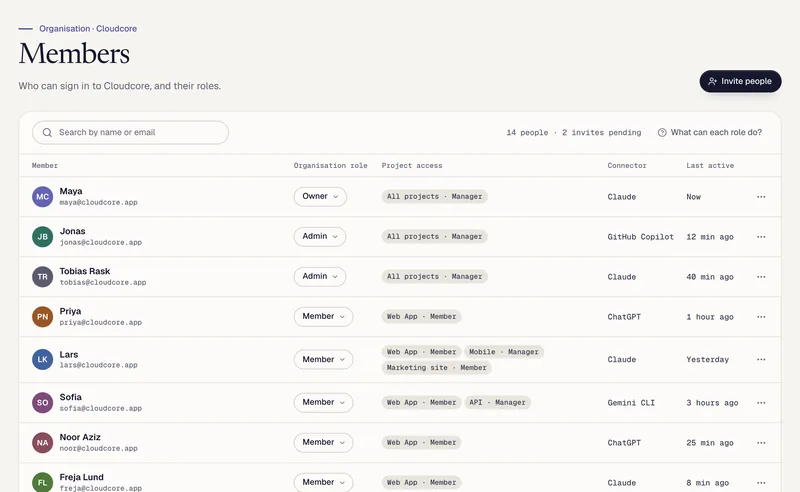Click the GitHub Copilot connector cell

[x=640, y=237]
